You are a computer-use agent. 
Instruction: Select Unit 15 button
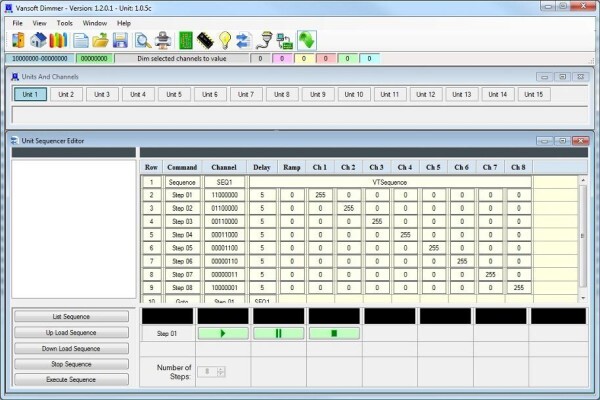534,94
